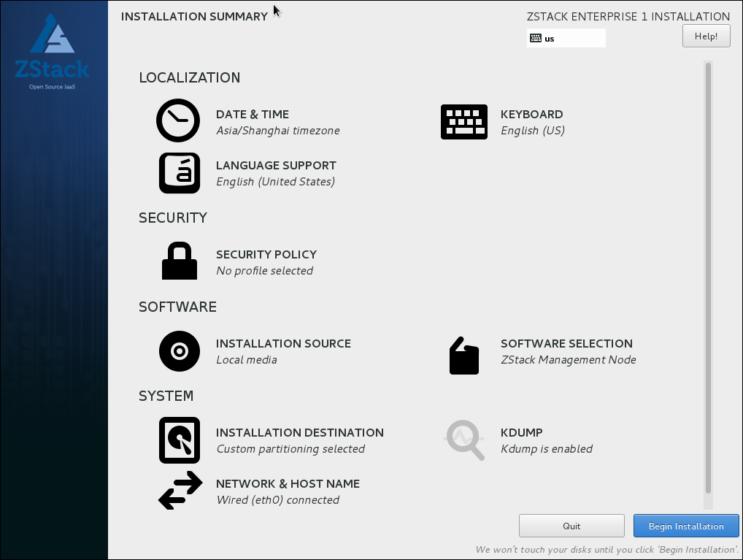Viewport: 743px width, 560px height.
Task: Select the KEYBOARD heading
Action: coord(531,115)
